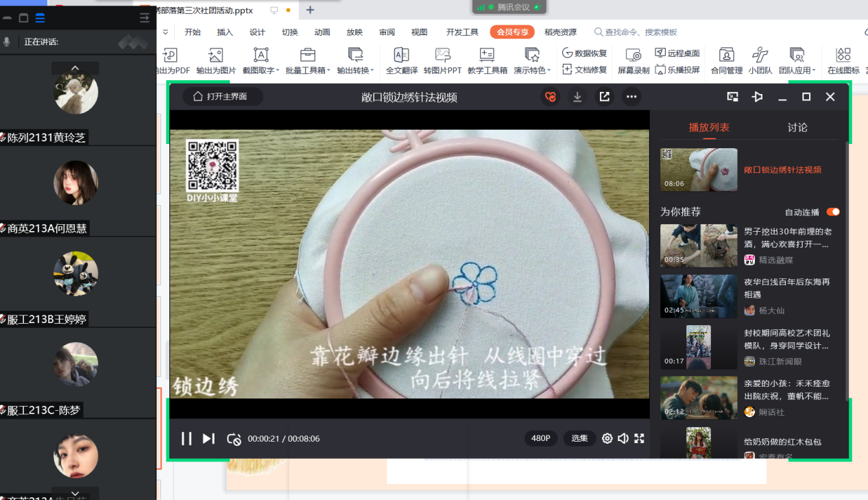This screenshot has height=500, width=868.
Task: Switch the player to mini window mode
Action: 732,97
